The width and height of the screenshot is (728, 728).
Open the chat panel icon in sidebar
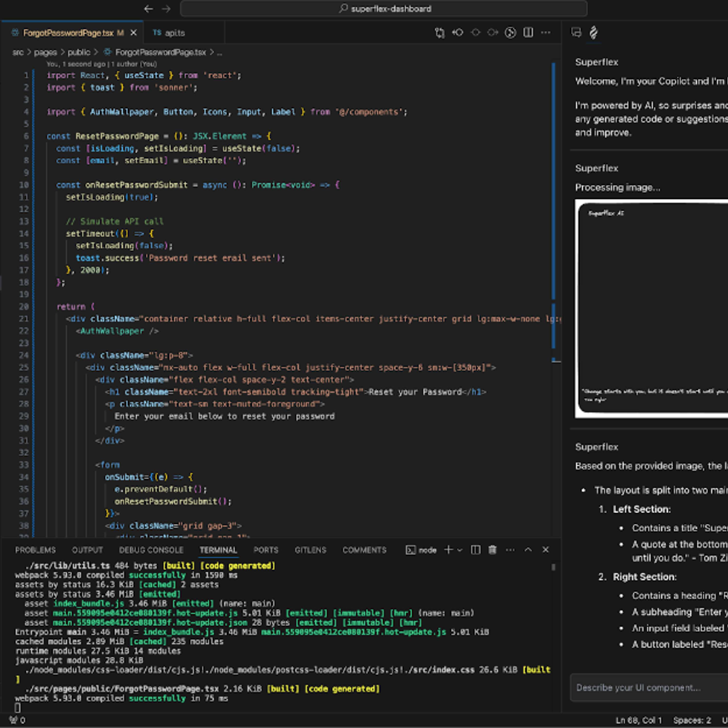[576, 33]
